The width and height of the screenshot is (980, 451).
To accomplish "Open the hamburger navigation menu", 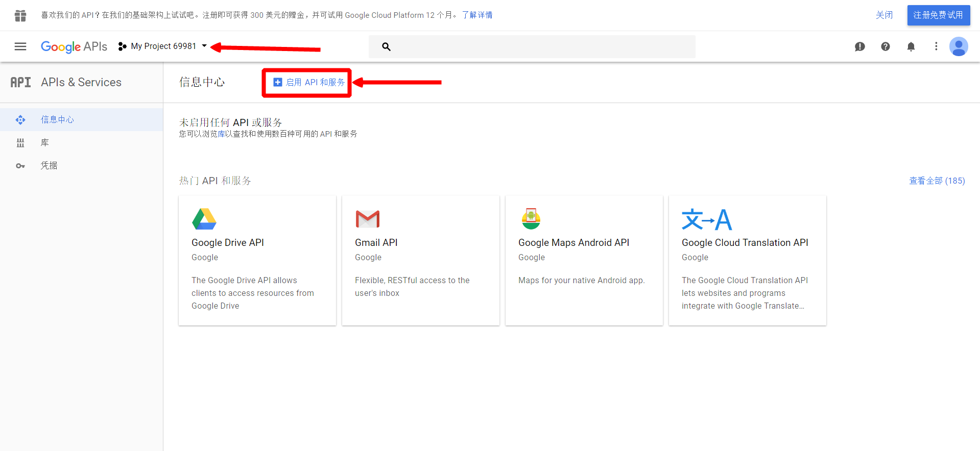I will click(x=20, y=46).
